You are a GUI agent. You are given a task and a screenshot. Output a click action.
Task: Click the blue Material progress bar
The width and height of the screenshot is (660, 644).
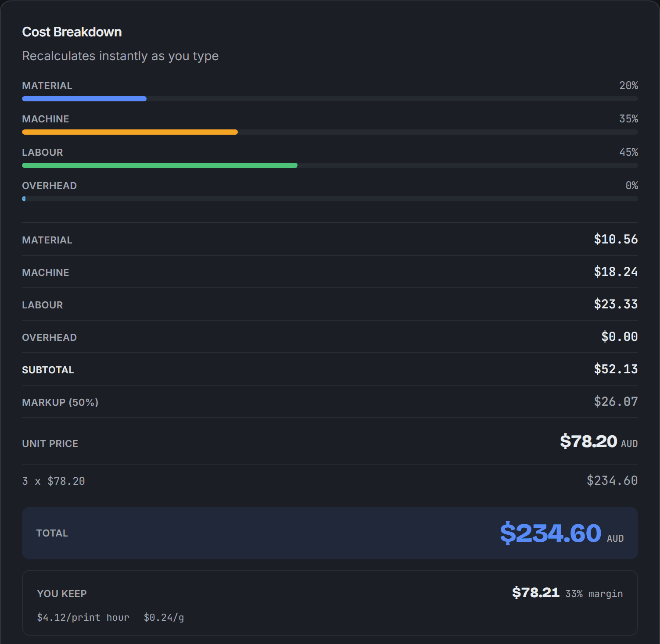tap(84, 99)
